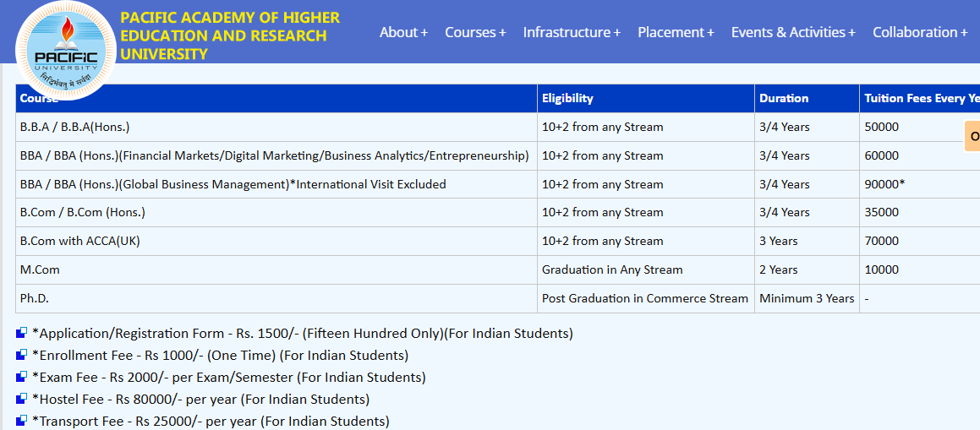Open the Placement dropdown

pyautogui.click(x=676, y=32)
